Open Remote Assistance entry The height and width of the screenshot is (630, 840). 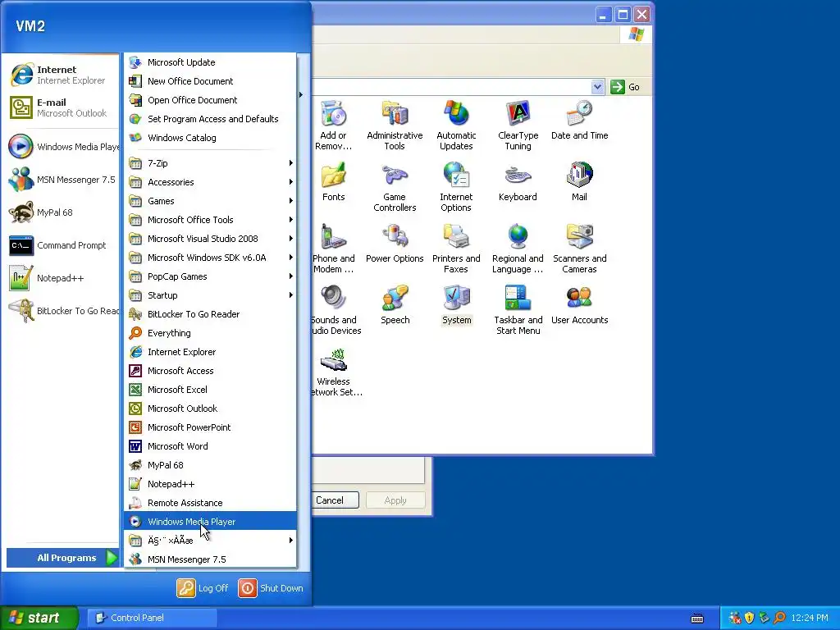click(211, 503)
